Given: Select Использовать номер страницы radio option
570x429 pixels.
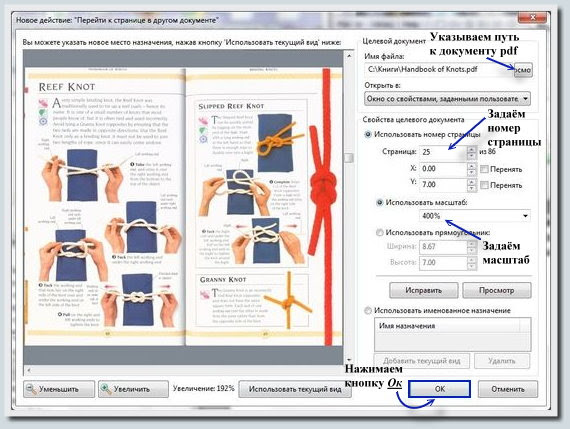Looking at the screenshot, I should (368, 135).
